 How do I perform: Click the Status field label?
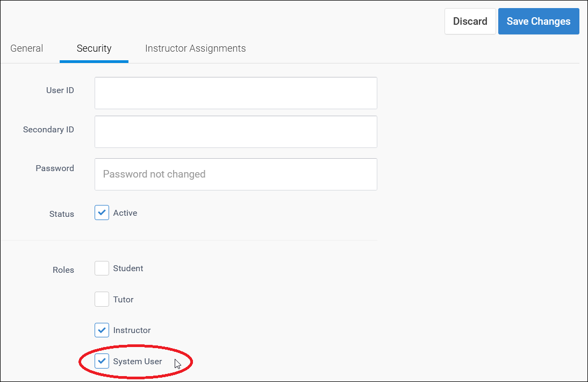[62, 214]
